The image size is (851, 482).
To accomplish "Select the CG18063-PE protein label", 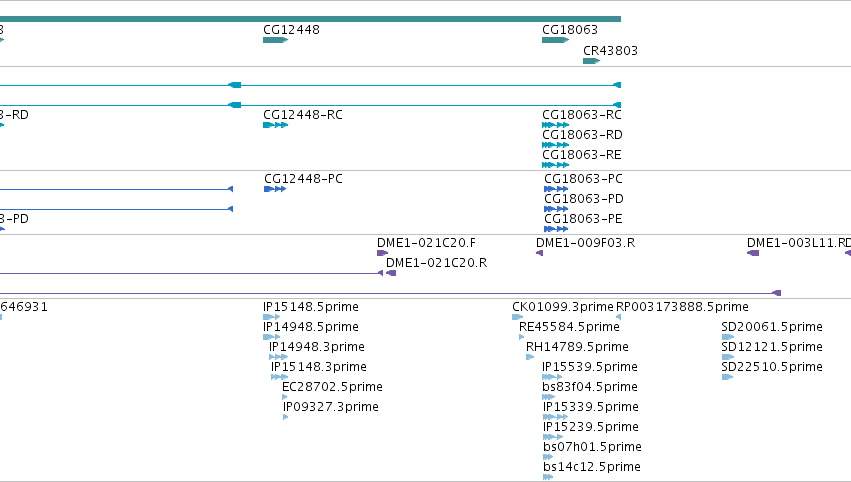I will (583, 219).
